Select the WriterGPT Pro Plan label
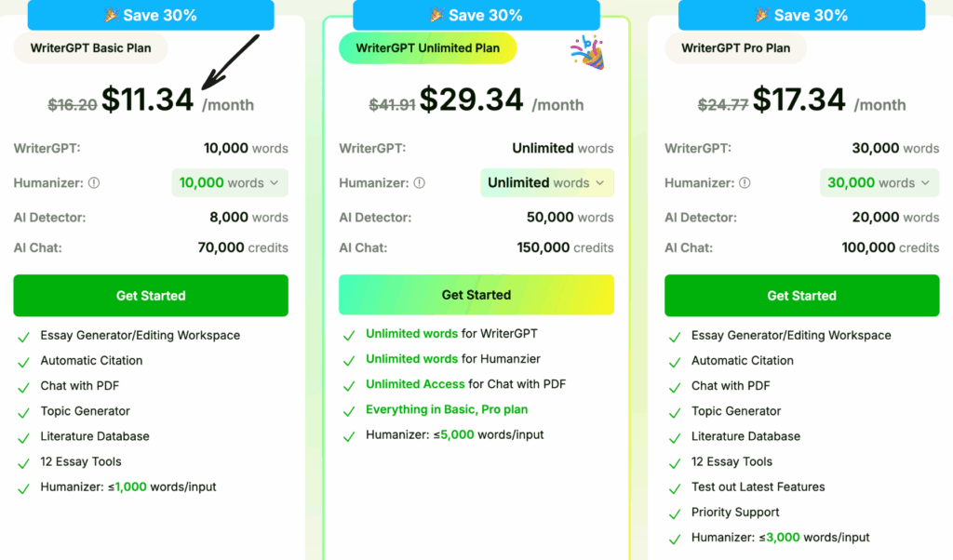 735,48
